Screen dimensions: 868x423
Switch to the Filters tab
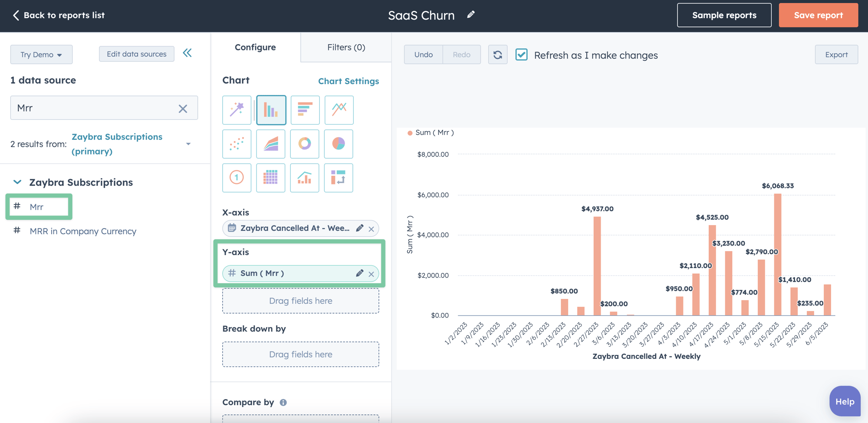[x=345, y=47]
